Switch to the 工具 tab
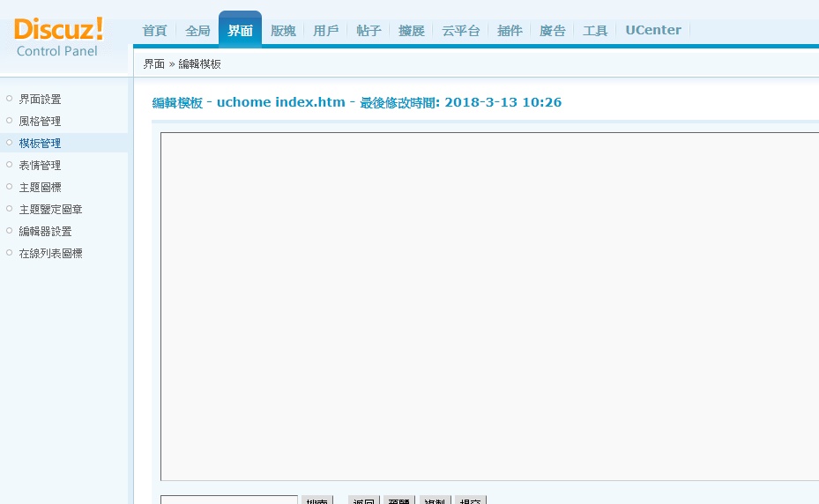This screenshot has height=504, width=819. [595, 31]
